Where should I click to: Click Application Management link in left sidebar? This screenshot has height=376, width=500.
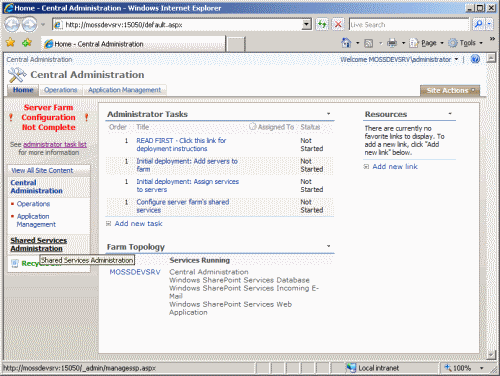pyautogui.click(x=36, y=220)
